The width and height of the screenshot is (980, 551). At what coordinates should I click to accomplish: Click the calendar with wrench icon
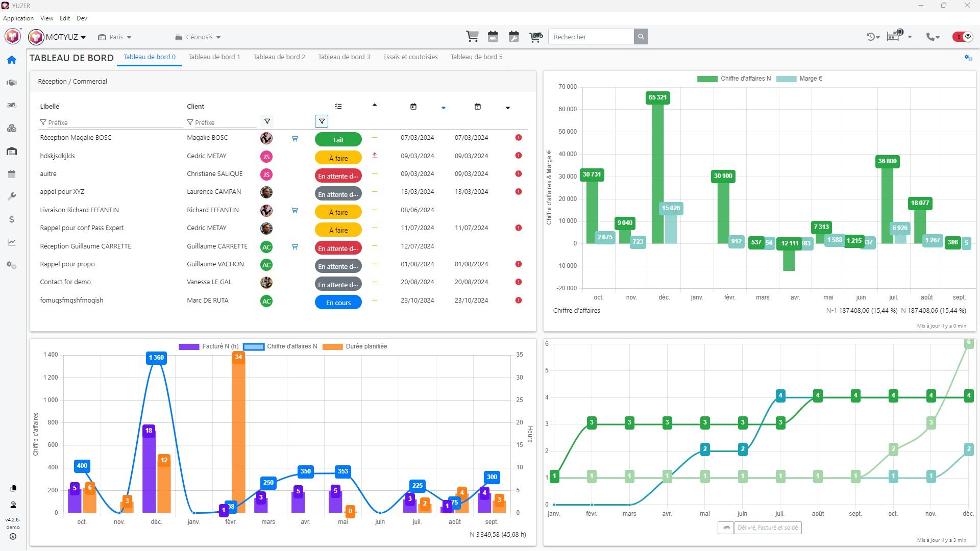[x=514, y=37]
